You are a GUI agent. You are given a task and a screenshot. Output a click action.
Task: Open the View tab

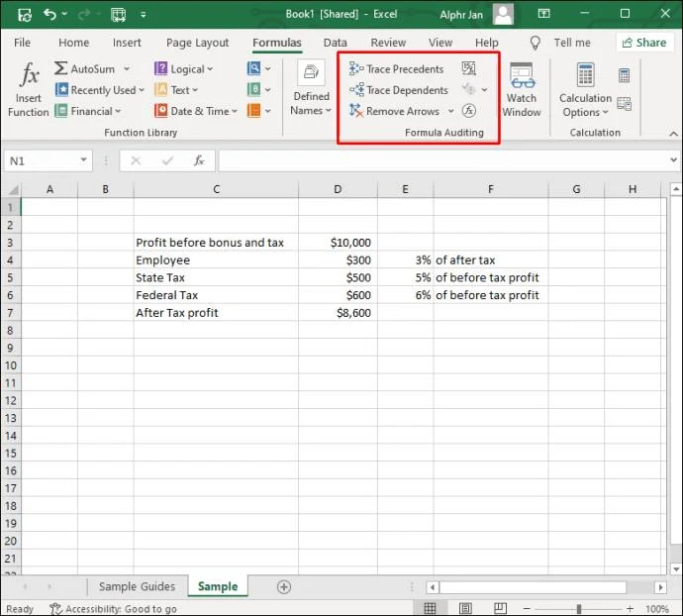point(439,43)
